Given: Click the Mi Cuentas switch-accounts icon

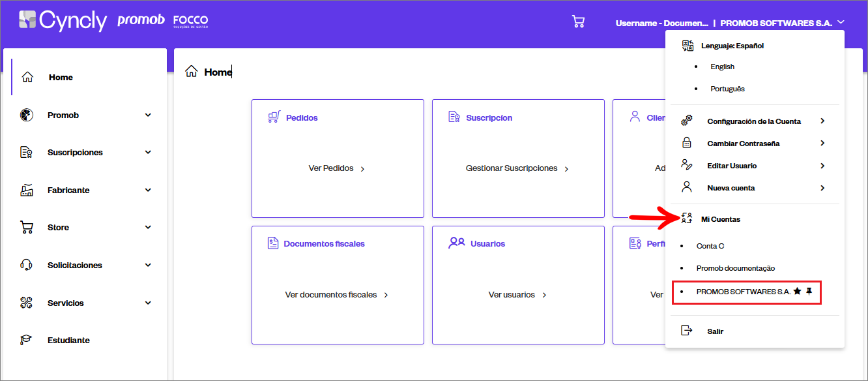Looking at the screenshot, I should coord(687,219).
